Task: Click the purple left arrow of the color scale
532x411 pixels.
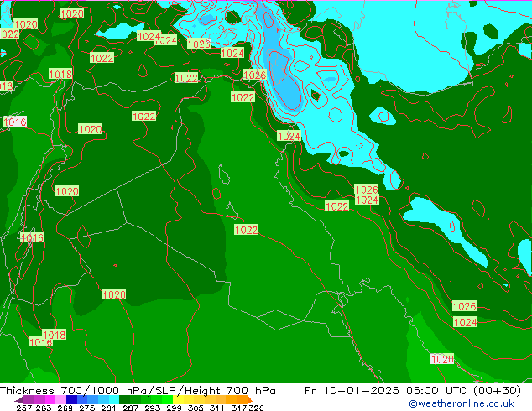Action: click(19, 400)
